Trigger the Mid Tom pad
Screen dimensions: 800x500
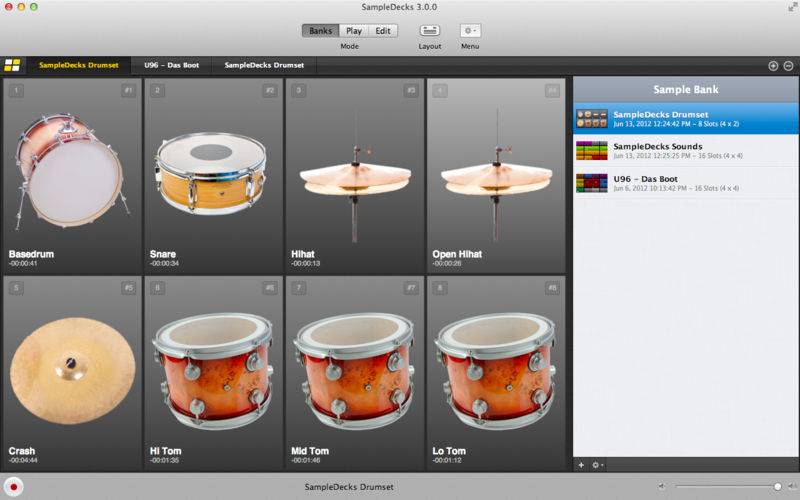[x=355, y=373]
